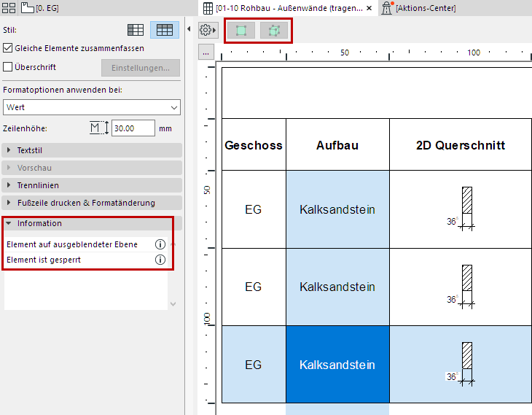Viewport: 532px width, 415px height.
Task: Click the ruler corner ellipsis button
Action: (x=206, y=53)
